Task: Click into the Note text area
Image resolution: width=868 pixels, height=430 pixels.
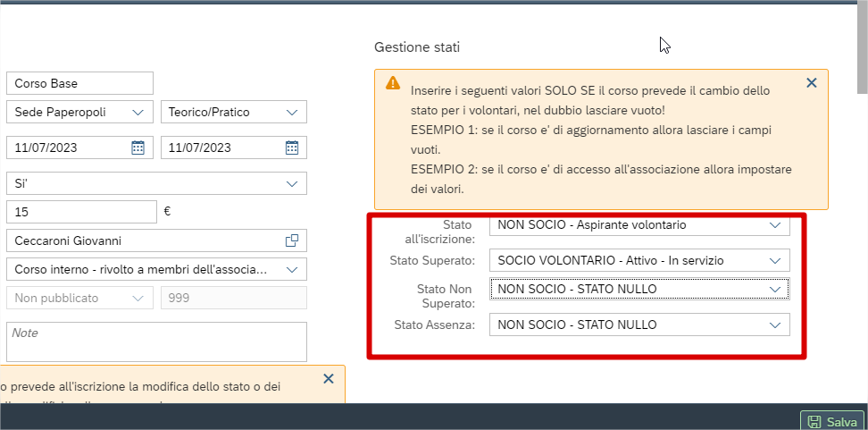Action: (156, 341)
